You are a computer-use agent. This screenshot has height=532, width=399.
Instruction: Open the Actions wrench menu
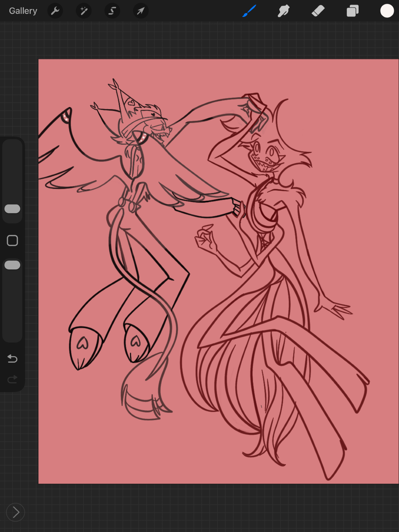click(55, 11)
